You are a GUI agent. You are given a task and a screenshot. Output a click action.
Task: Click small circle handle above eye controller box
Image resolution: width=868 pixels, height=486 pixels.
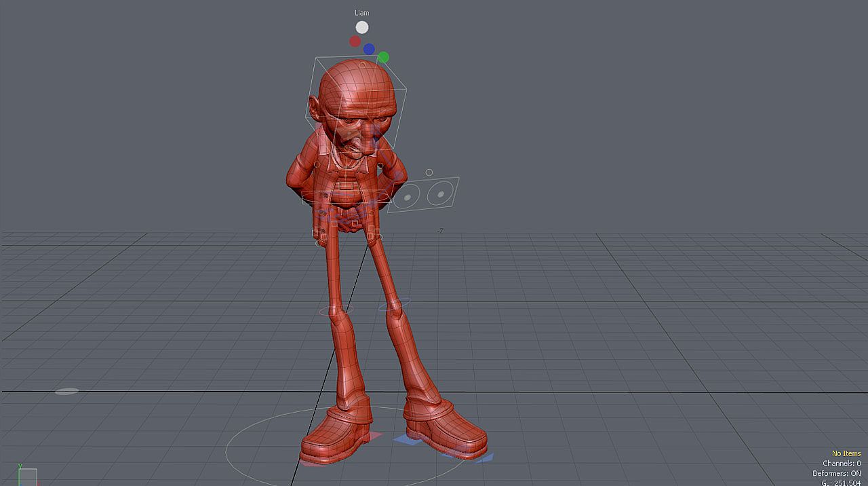429,173
